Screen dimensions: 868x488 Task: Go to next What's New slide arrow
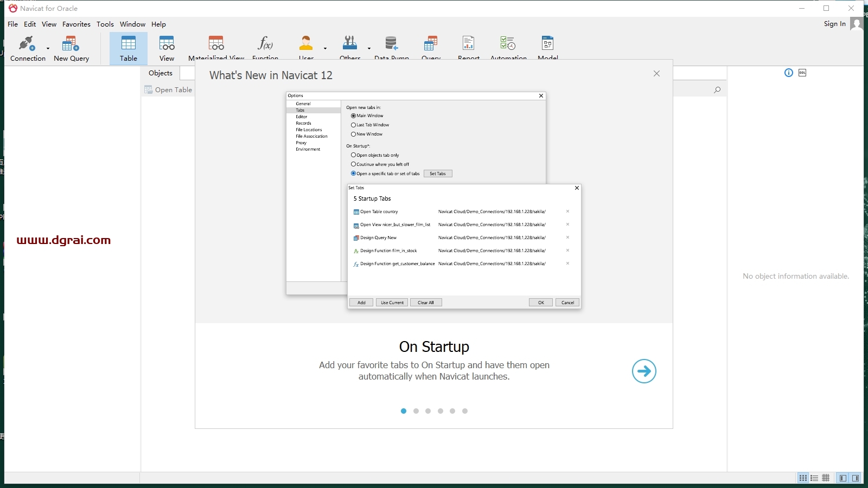pyautogui.click(x=644, y=371)
